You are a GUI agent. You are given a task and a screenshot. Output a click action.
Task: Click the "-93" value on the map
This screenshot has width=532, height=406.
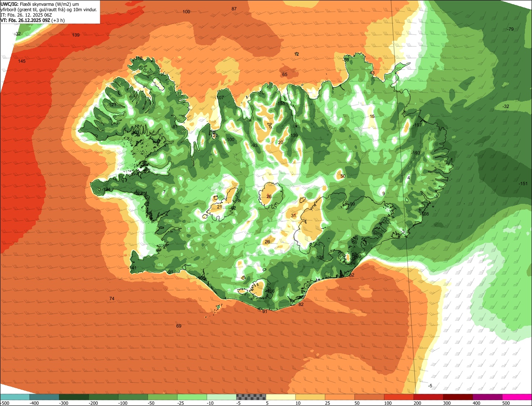254,145
